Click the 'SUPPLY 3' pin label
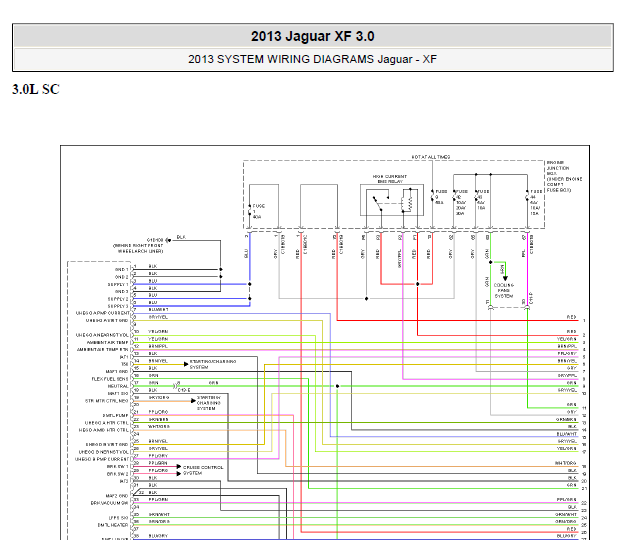The width and height of the screenshot is (619, 540). point(118,306)
